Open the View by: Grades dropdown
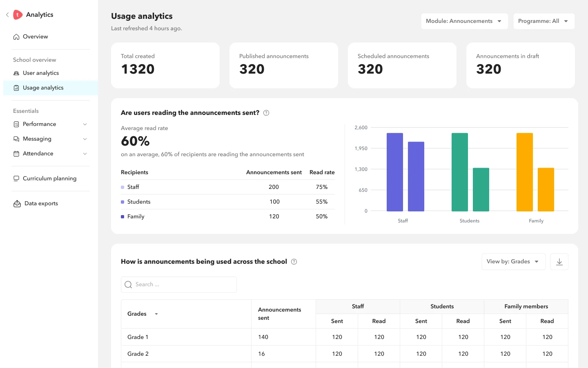The width and height of the screenshot is (588, 368). (514, 262)
